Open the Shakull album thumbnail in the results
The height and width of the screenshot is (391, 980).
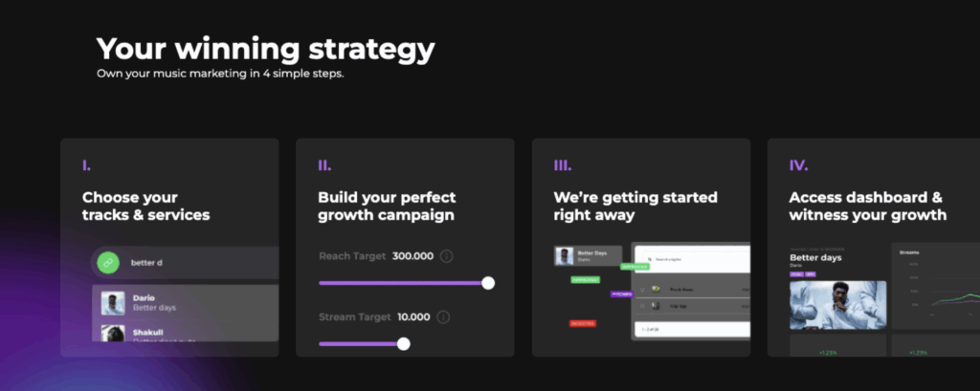113,333
